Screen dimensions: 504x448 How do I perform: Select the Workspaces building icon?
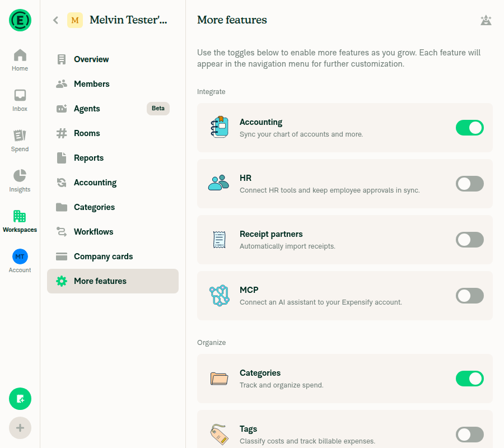(20, 216)
